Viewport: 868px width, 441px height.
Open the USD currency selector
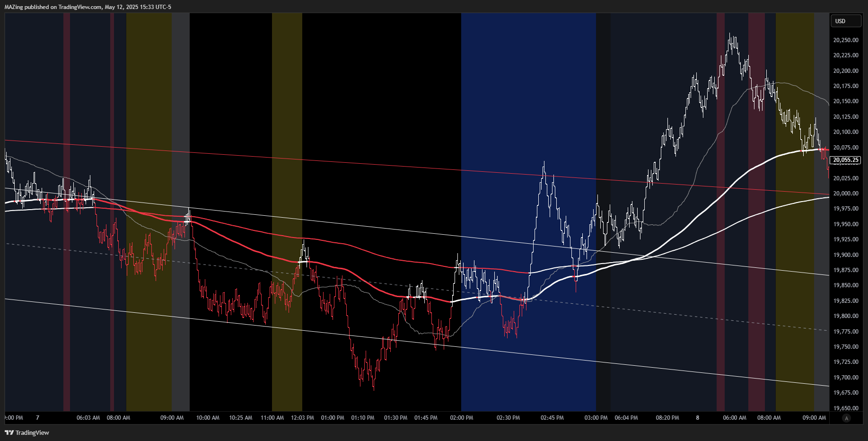(x=846, y=21)
